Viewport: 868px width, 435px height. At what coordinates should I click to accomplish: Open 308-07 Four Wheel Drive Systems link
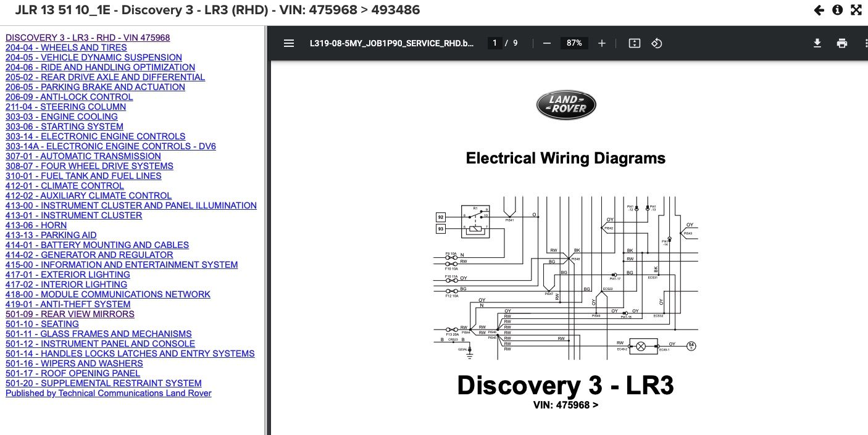click(90, 166)
